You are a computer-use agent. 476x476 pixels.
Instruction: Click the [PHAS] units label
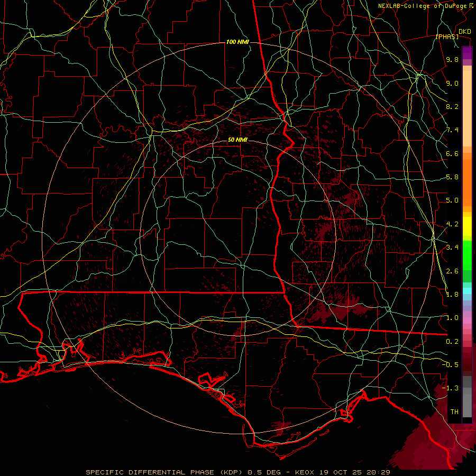click(x=447, y=36)
